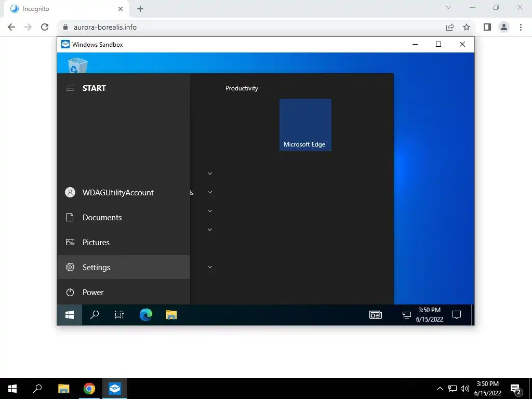Switch to Windows Sandbox on host taskbar
This screenshot has height=399, width=532.
point(115,389)
